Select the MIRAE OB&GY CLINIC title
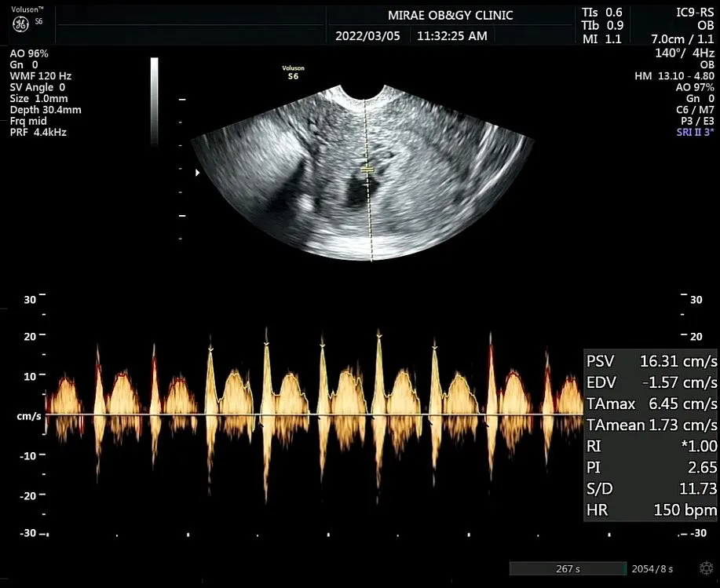 pyautogui.click(x=450, y=15)
